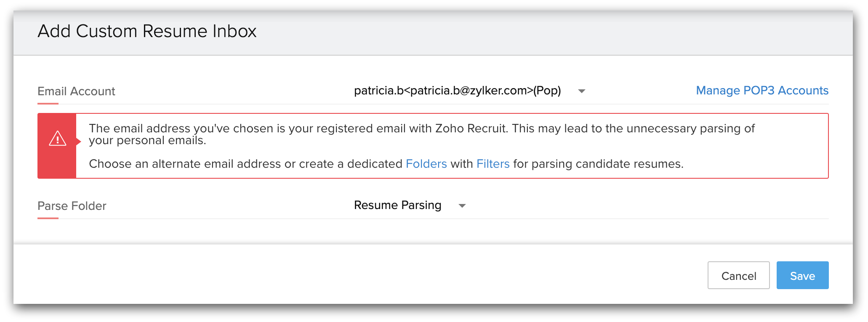Save the custom resume inbox
The image size is (868, 322).
[802, 276]
